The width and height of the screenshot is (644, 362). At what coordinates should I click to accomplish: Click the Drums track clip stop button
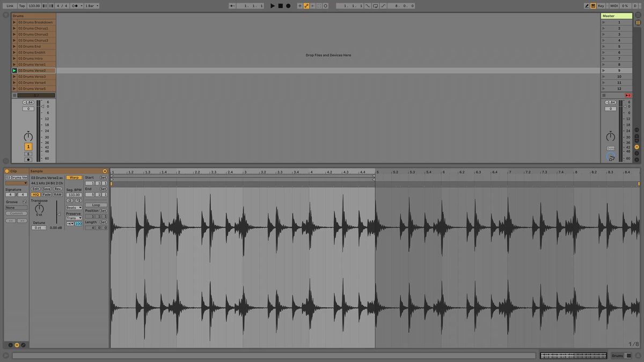coord(14,95)
